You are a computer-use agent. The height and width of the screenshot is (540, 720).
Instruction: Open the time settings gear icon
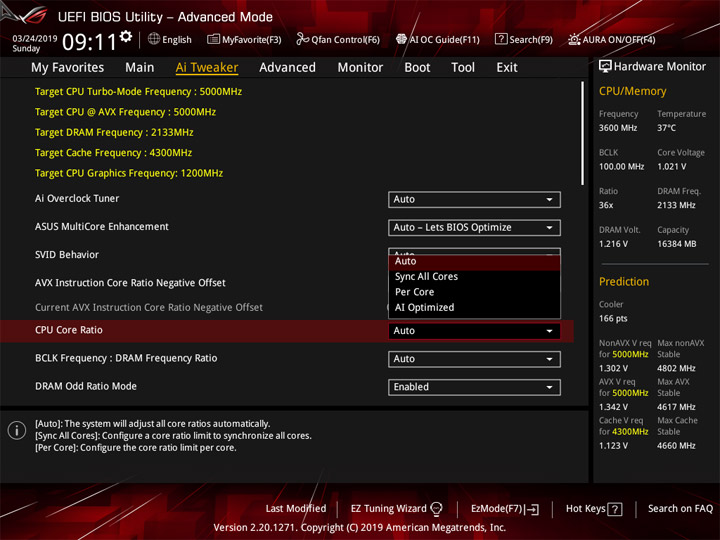click(126, 36)
